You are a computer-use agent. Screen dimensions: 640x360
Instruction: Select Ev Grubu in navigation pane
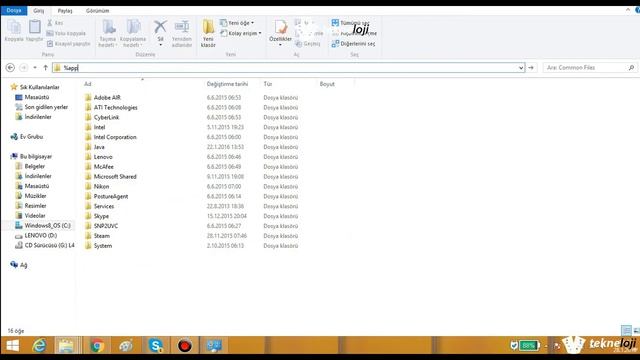(x=27, y=137)
